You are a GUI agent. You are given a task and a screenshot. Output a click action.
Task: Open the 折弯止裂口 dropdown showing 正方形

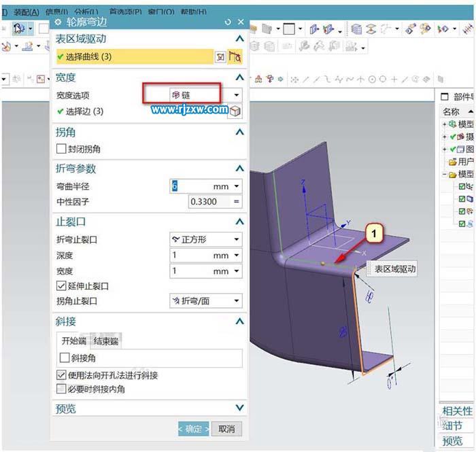tap(206, 239)
